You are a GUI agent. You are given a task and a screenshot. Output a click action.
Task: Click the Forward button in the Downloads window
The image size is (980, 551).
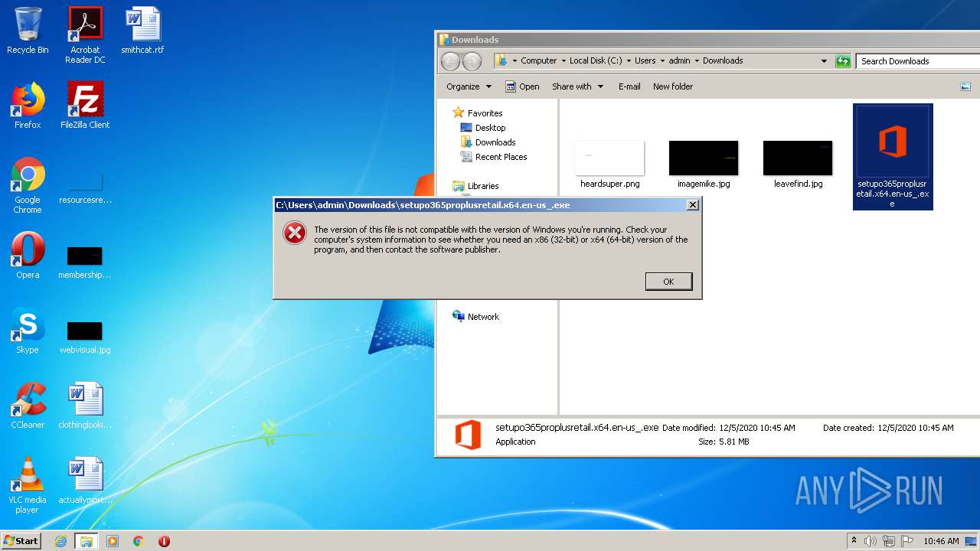pos(472,61)
